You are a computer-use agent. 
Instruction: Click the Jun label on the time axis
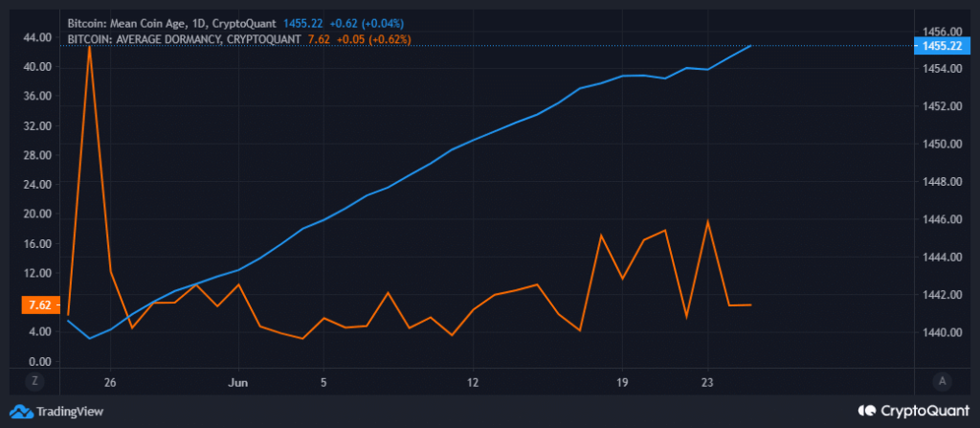(239, 380)
